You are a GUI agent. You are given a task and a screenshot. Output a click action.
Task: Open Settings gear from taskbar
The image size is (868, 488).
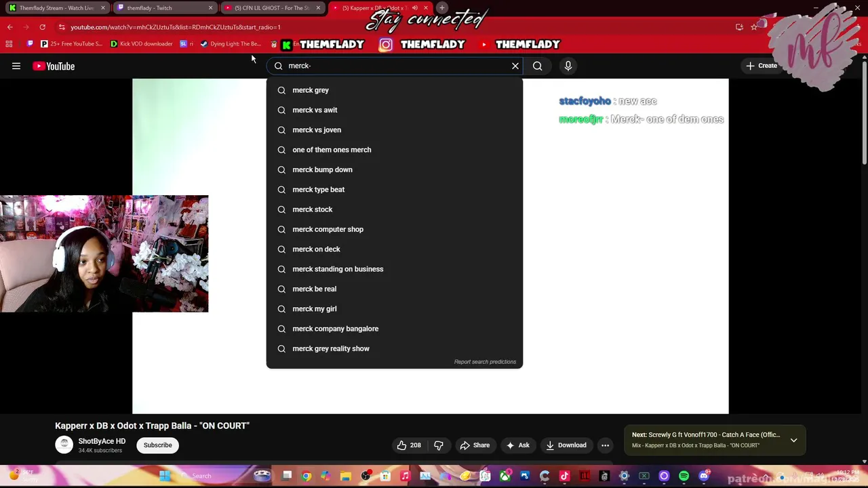624,476
